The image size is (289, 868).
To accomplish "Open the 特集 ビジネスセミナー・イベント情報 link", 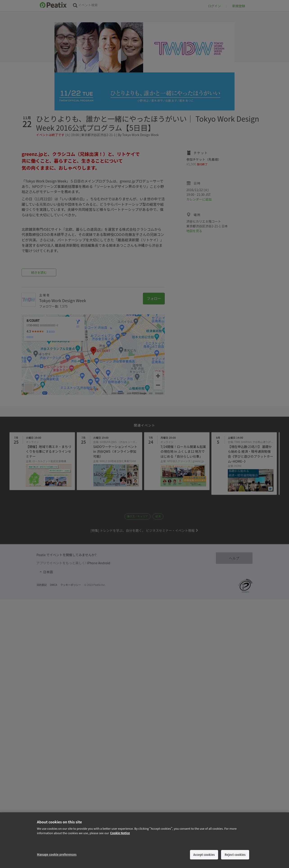I will [144, 530].
